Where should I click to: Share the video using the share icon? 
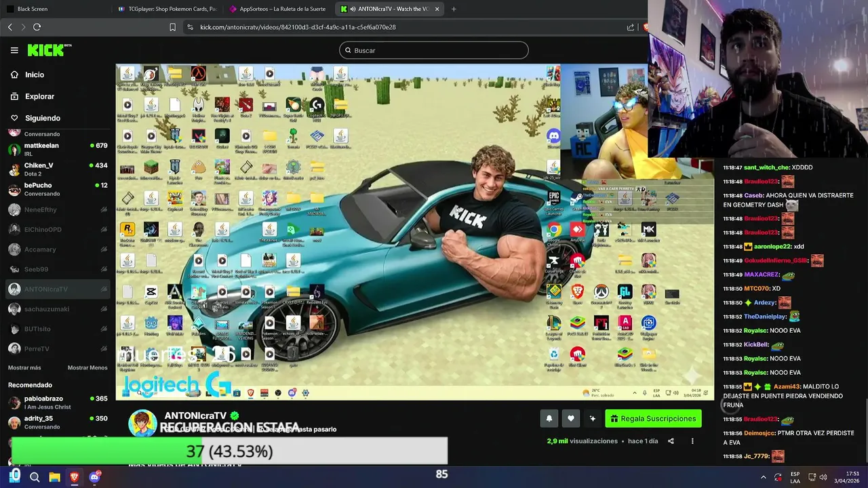pyautogui.click(x=671, y=441)
